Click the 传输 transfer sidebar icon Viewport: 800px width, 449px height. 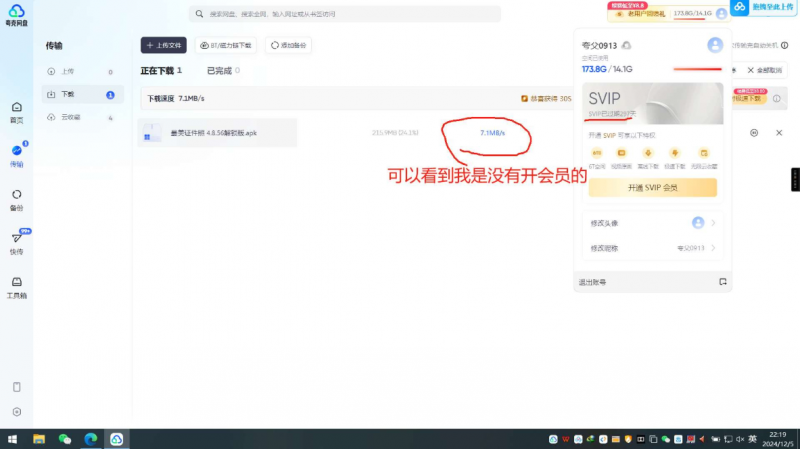point(16,155)
